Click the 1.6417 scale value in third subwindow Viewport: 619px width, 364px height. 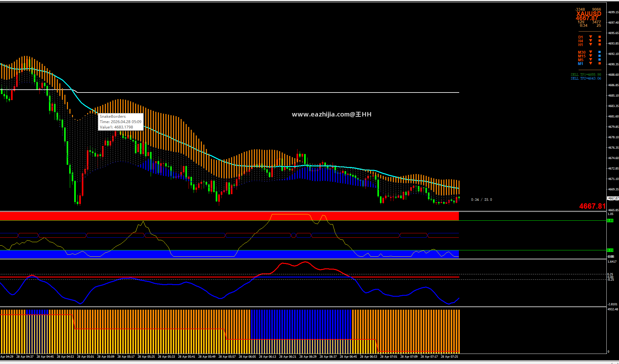(612, 262)
